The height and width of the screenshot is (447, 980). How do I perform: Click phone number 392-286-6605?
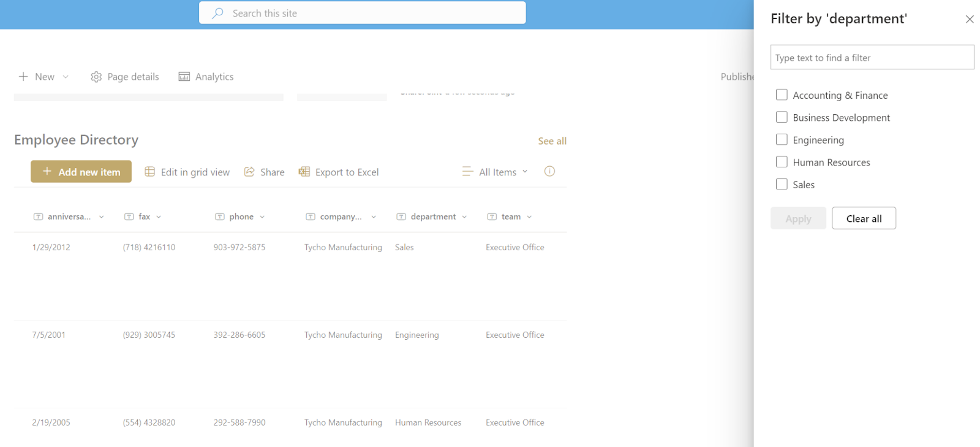point(239,335)
